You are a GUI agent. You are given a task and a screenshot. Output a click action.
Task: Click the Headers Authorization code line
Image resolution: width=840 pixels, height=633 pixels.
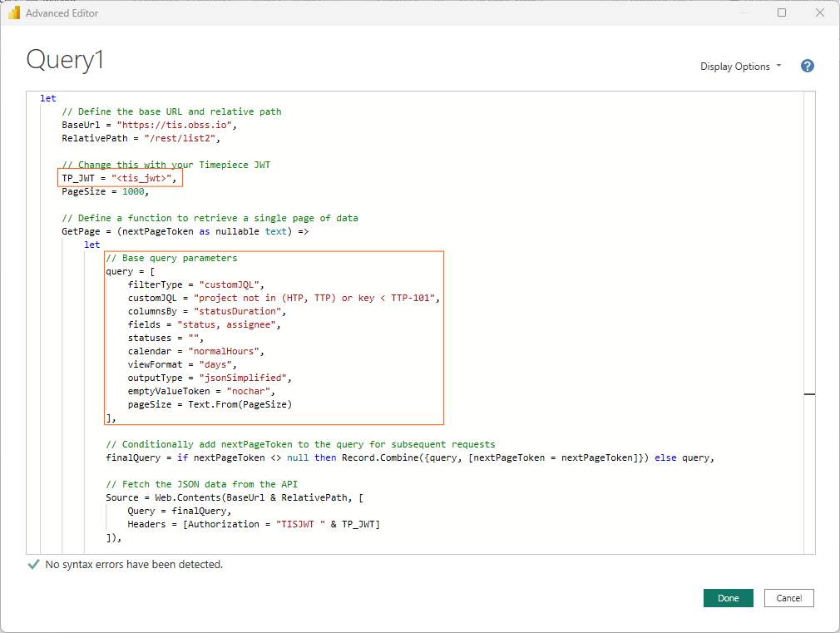pos(254,524)
